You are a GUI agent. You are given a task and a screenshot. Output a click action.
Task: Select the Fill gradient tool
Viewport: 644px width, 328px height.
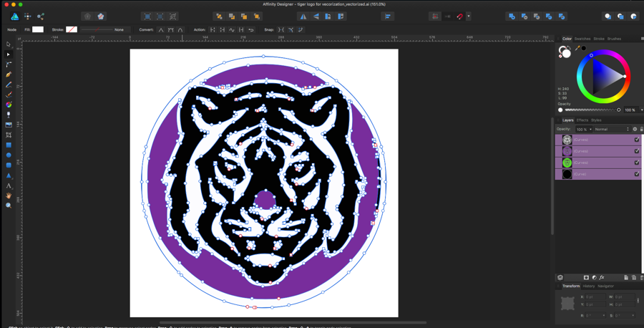(9, 105)
